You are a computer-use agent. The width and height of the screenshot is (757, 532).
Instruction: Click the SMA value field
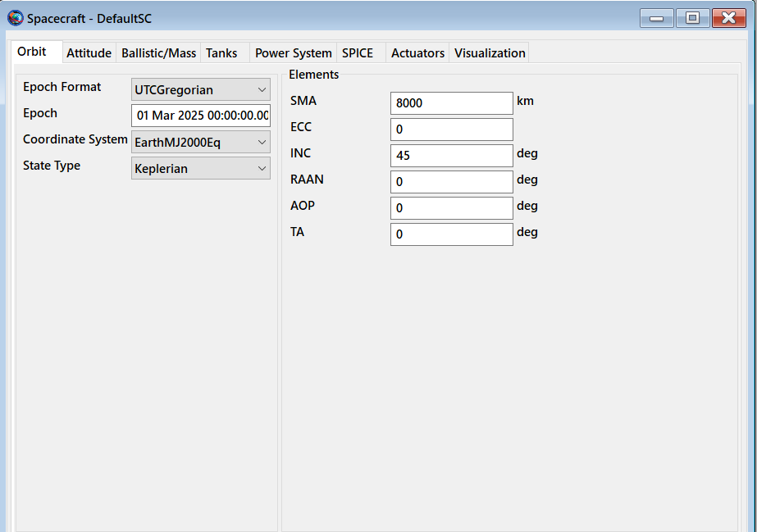click(451, 103)
